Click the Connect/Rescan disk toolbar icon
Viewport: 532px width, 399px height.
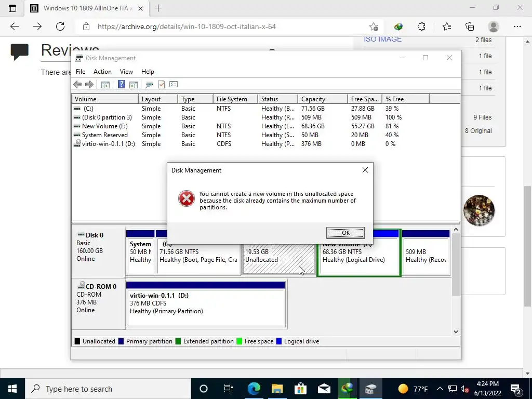coord(149,85)
